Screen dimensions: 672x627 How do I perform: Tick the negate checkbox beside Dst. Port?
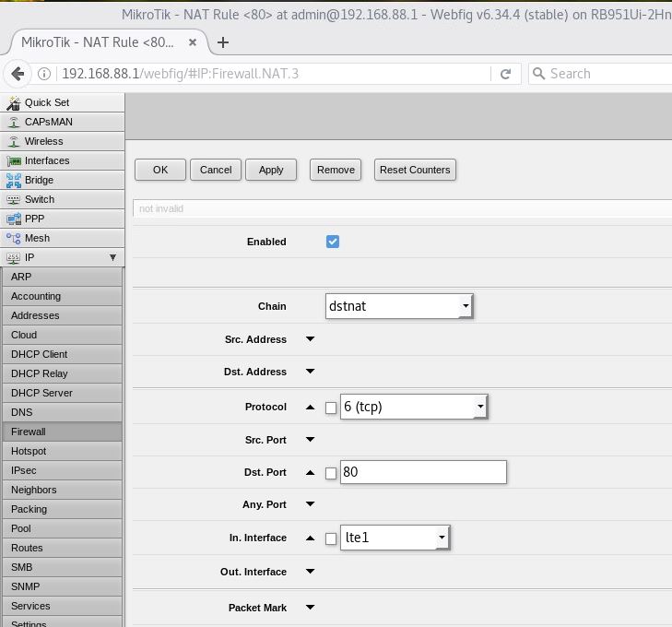coord(331,473)
